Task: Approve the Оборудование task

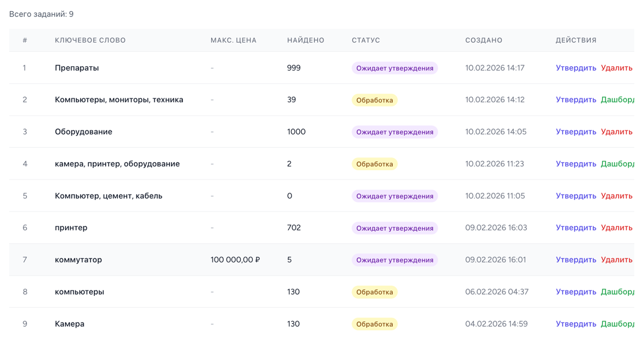Action: (576, 132)
